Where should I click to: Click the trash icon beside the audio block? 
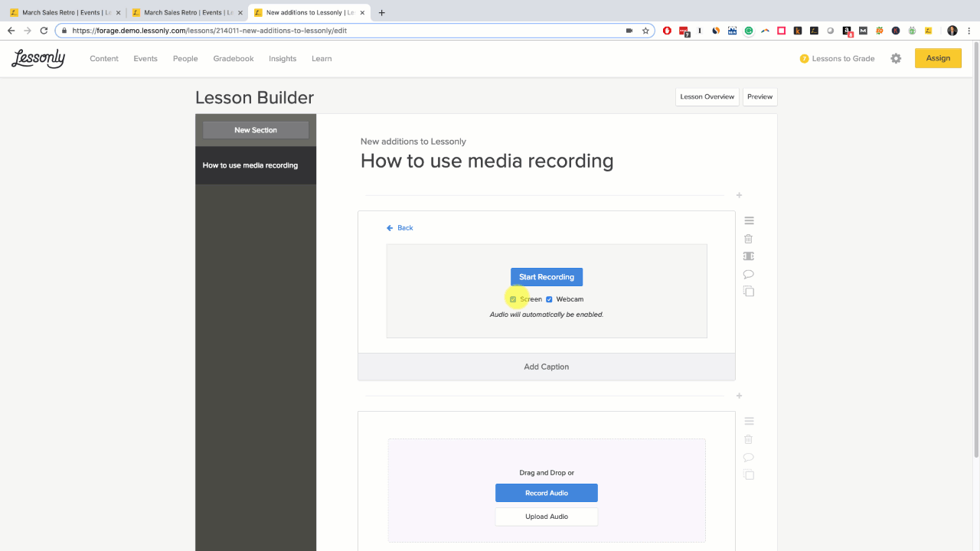(x=748, y=439)
